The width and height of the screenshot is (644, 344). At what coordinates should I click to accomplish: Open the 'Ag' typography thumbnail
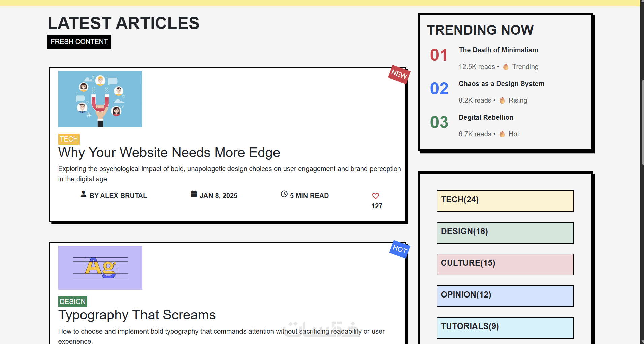(x=100, y=268)
